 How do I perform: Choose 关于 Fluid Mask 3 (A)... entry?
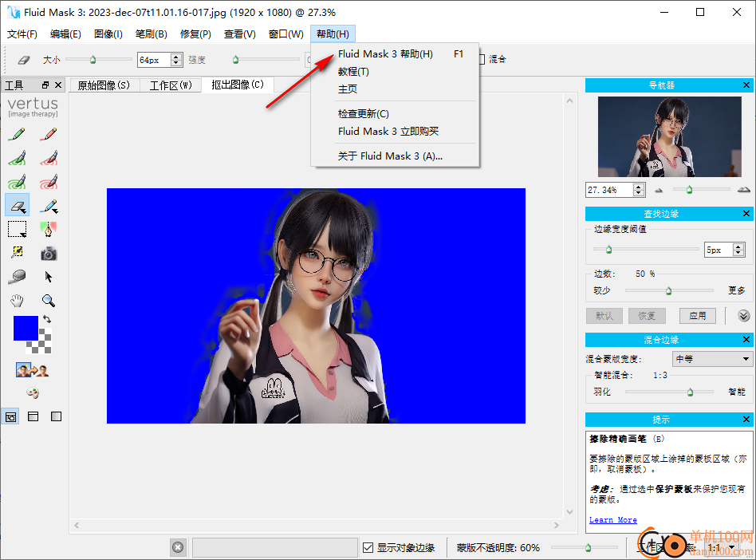pos(395,156)
